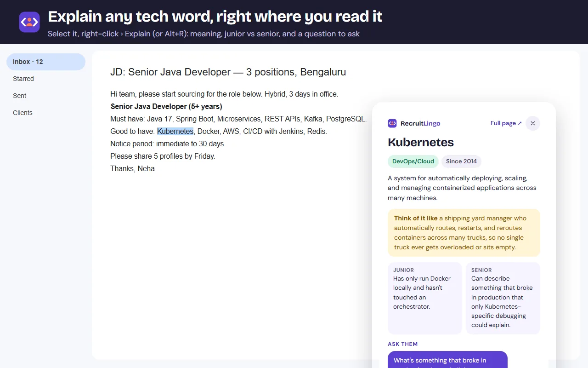Close the Kubernetes explanation popup
The image size is (588, 368).
tap(533, 123)
